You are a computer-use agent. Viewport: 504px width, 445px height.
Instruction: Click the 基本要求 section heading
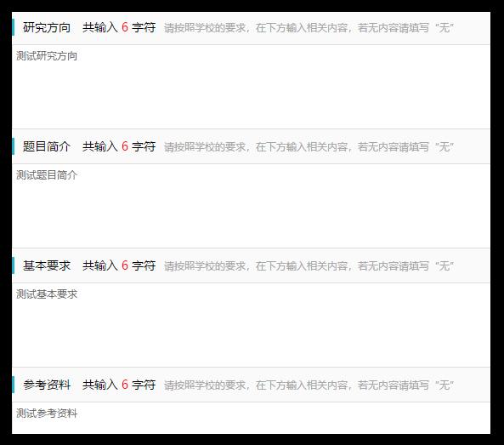pyautogui.click(x=47, y=265)
